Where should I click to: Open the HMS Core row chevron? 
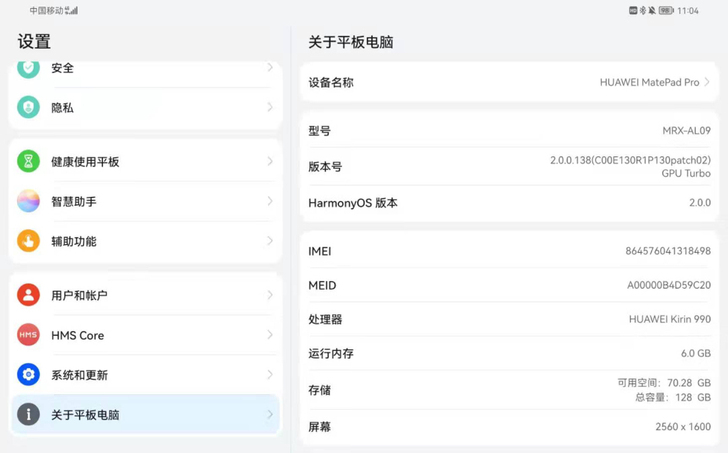[x=270, y=335]
